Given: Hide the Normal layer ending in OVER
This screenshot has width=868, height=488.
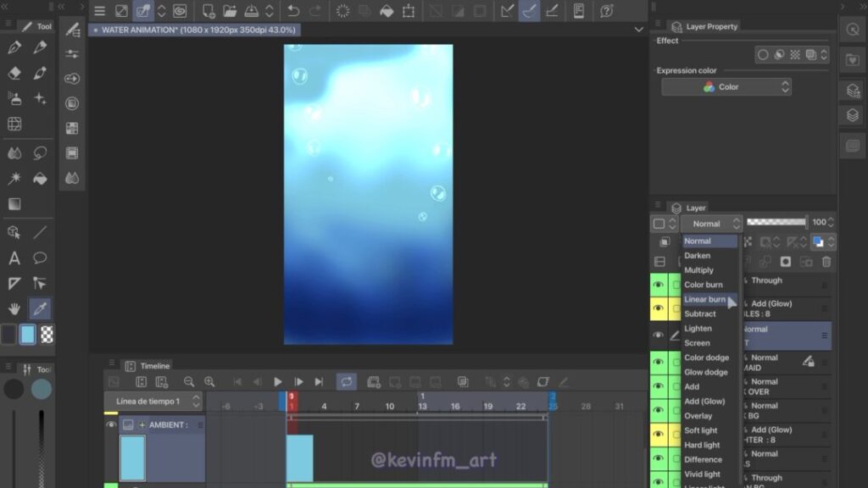Looking at the screenshot, I should point(658,386).
